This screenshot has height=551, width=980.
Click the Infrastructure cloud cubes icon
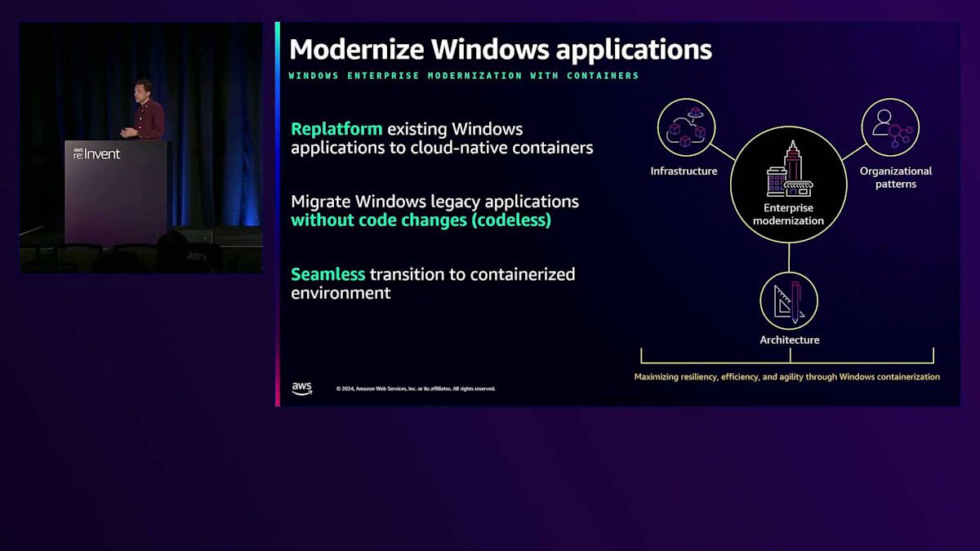tap(686, 127)
